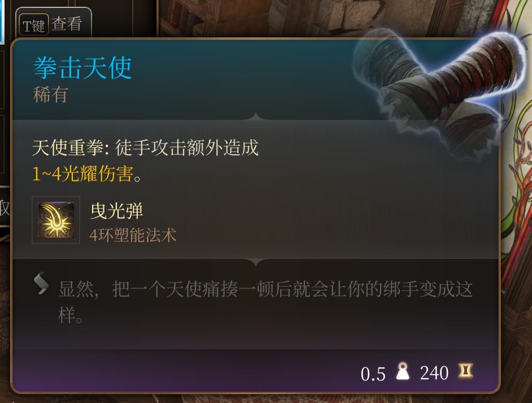532x403 pixels.
Task: Click the 曳光弹 spell name text
Action: point(116,211)
